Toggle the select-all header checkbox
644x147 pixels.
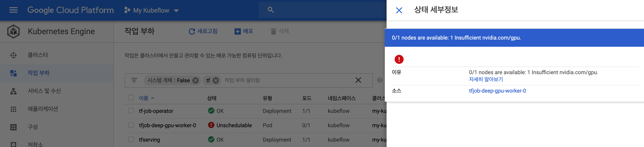(131, 98)
